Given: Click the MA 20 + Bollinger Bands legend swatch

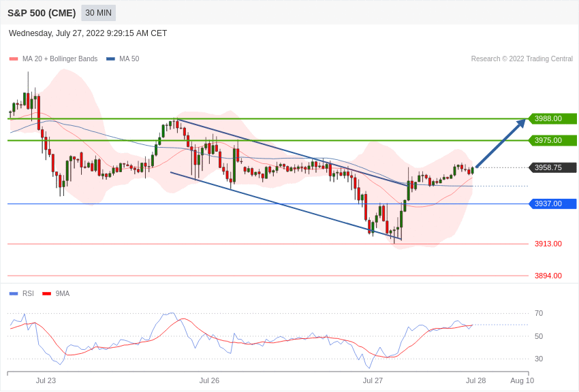Looking at the screenshot, I should coord(14,59).
